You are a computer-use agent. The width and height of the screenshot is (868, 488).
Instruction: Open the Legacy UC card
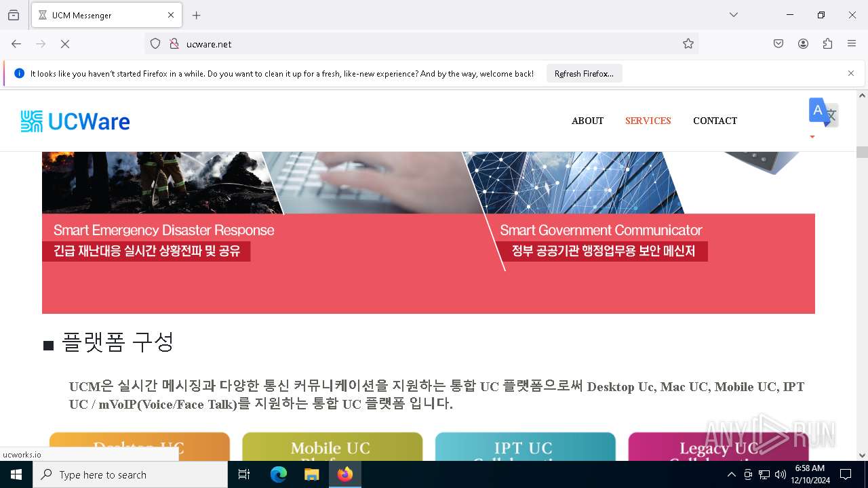point(718,447)
